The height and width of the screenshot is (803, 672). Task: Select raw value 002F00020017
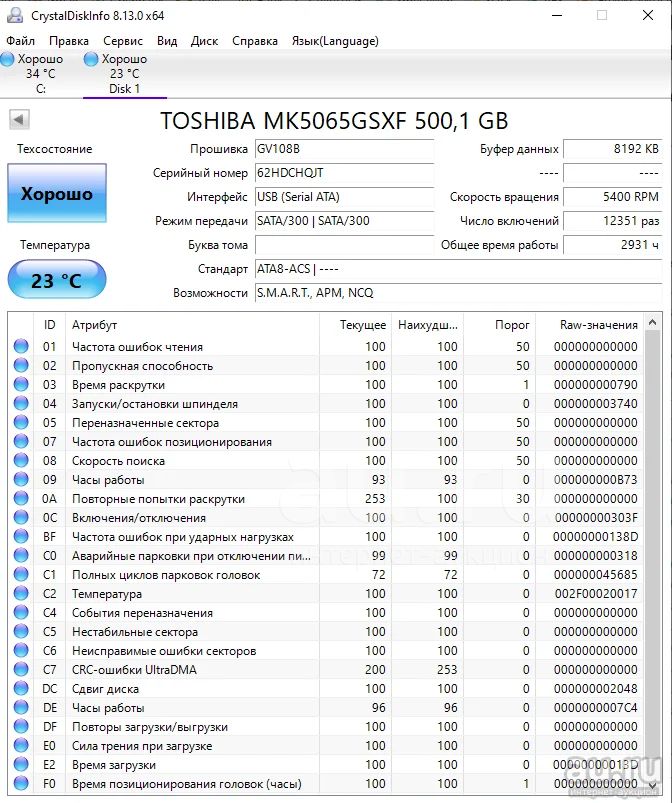coord(596,594)
